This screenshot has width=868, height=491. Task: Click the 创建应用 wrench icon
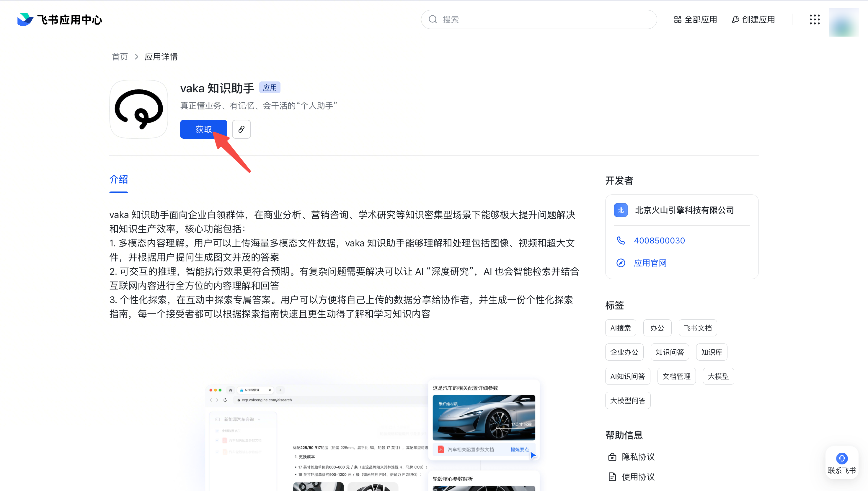coord(735,19)
